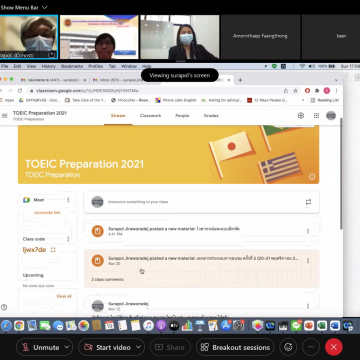The image size is (360, 360).
Task: Unmute the microphone
Action: tap(41, 347)
